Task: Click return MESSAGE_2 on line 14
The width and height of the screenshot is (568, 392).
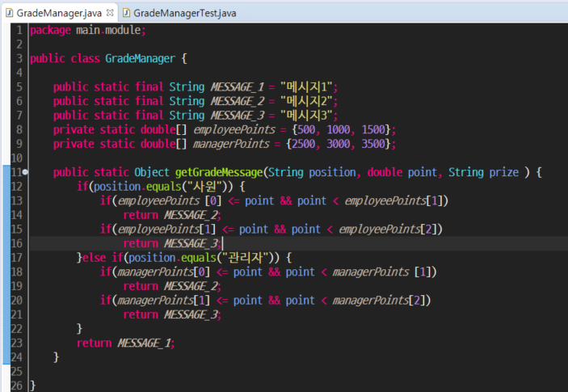Action: (x=172, y=215)
